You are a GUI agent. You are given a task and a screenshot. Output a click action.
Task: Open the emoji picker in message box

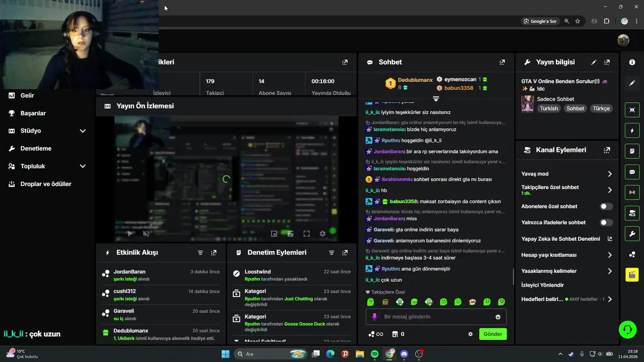[x=498, y=317]
